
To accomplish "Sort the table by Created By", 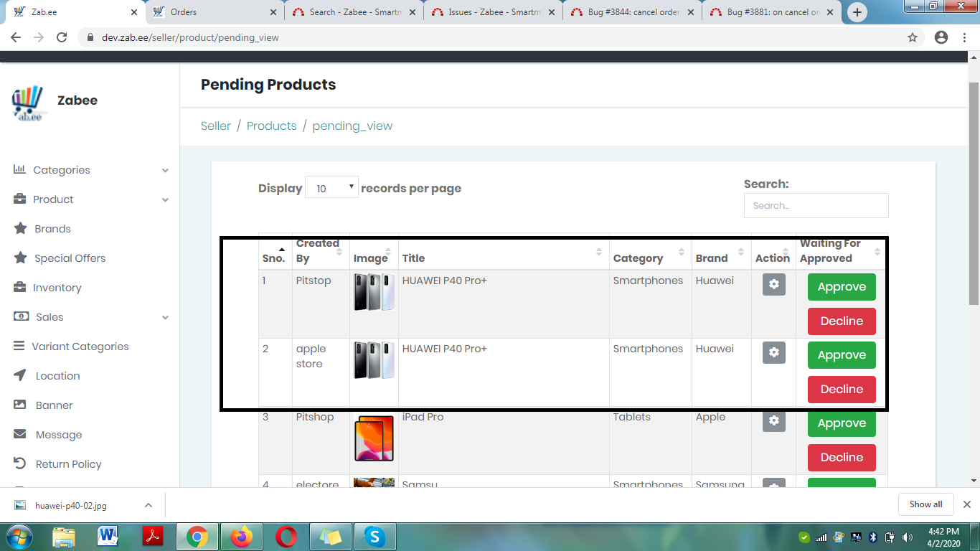I will click(321, 251).
